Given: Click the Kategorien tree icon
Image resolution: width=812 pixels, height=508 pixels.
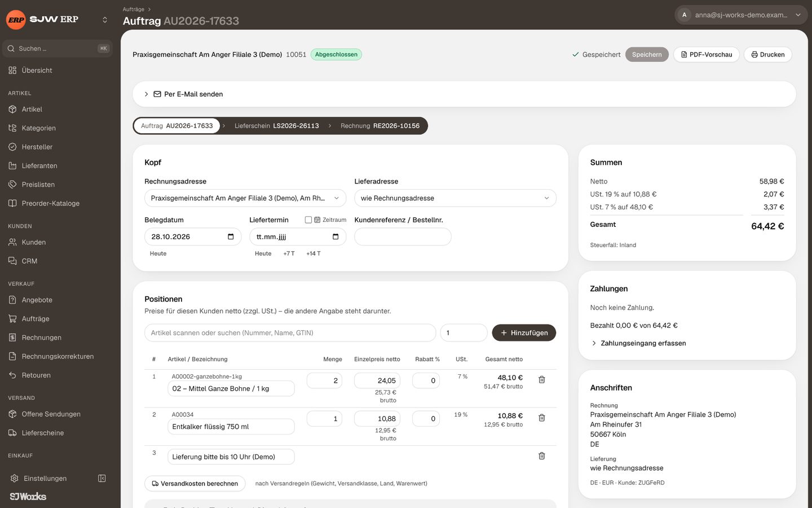Looking at the screenshot, I should pyautogui.click(x=12, y=128).
